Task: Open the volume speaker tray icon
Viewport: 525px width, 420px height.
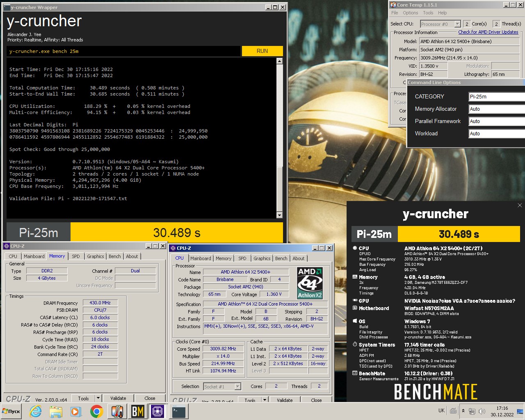Action: click(482, 411)
